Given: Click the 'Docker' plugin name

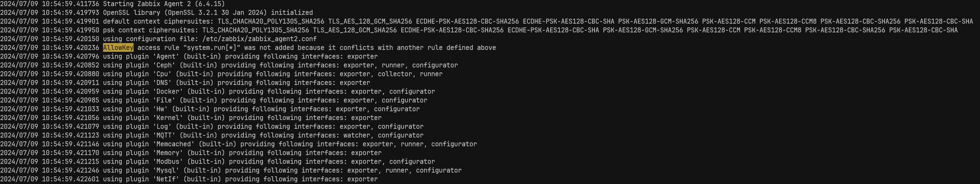Looking at the screenshot, I should click(168, 91).
